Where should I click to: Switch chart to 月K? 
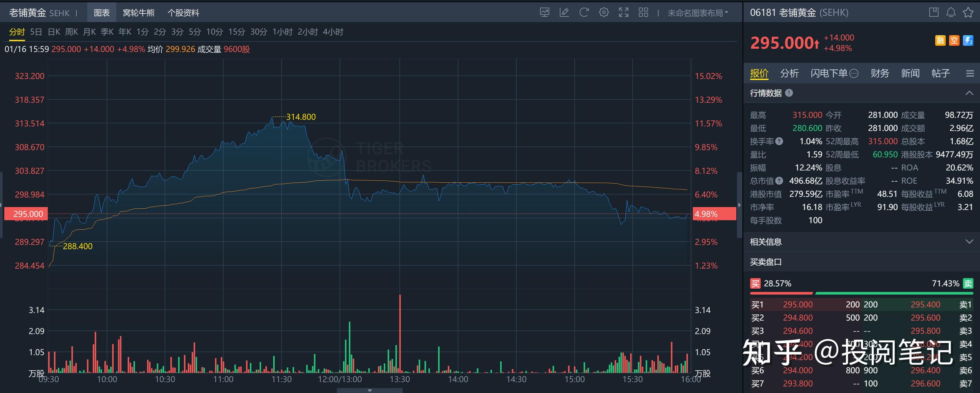pos(89,32)
